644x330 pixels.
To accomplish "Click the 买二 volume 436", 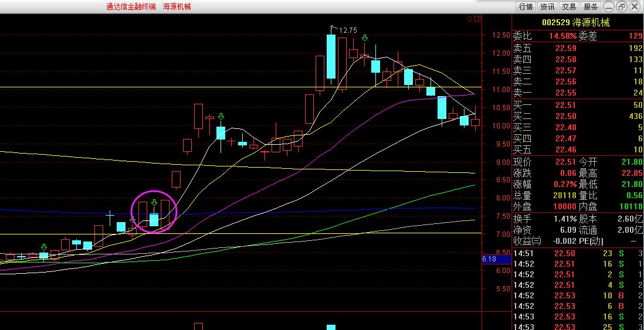I will pos(635,117).
